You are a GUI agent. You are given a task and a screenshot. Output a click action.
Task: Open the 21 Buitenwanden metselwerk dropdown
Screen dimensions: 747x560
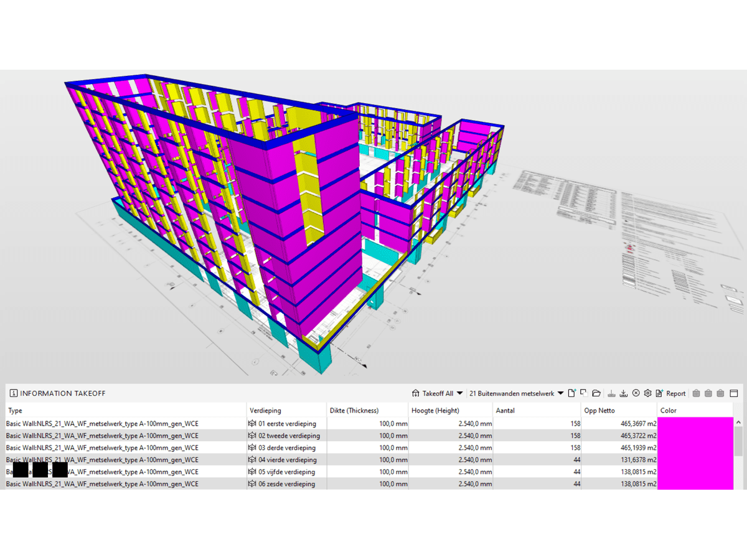[x=560, y=393]
